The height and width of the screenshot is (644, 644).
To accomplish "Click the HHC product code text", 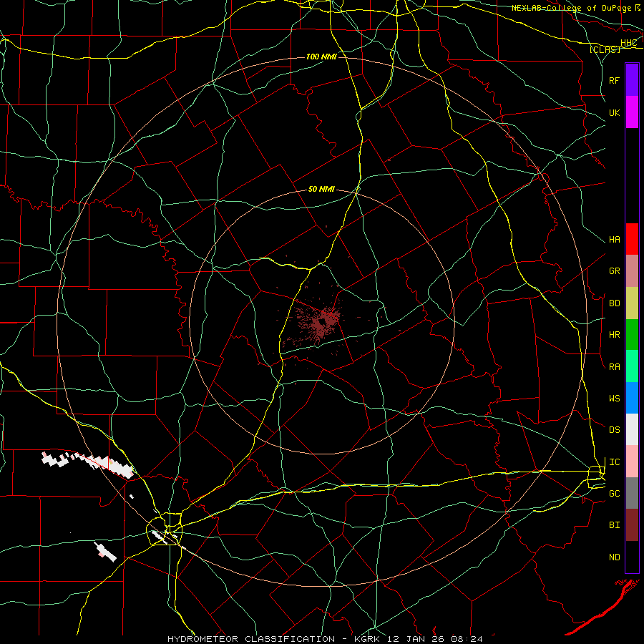I will click(628, 43).
